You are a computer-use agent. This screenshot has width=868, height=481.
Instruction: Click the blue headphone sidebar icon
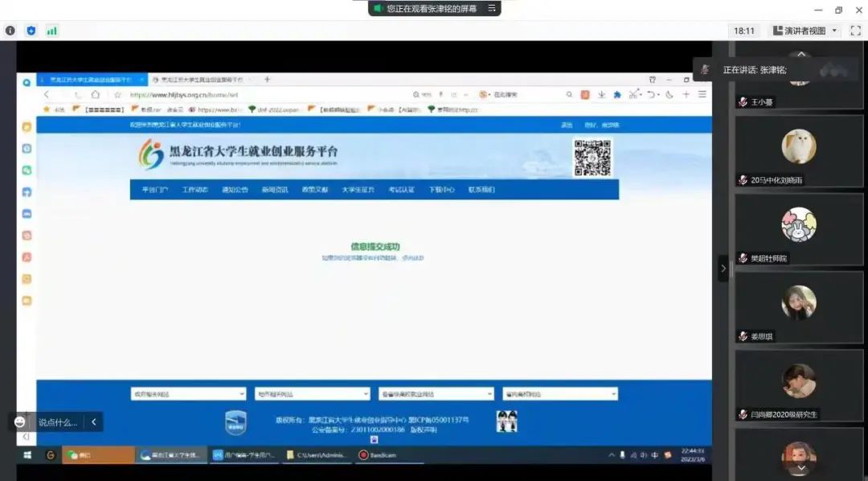[x=27, y=192]
